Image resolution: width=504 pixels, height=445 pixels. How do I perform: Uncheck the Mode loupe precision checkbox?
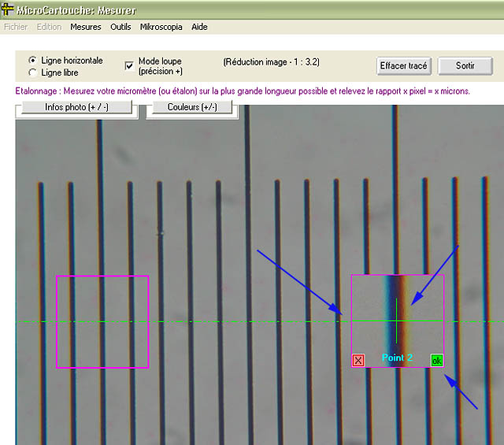tap(129, 66)
